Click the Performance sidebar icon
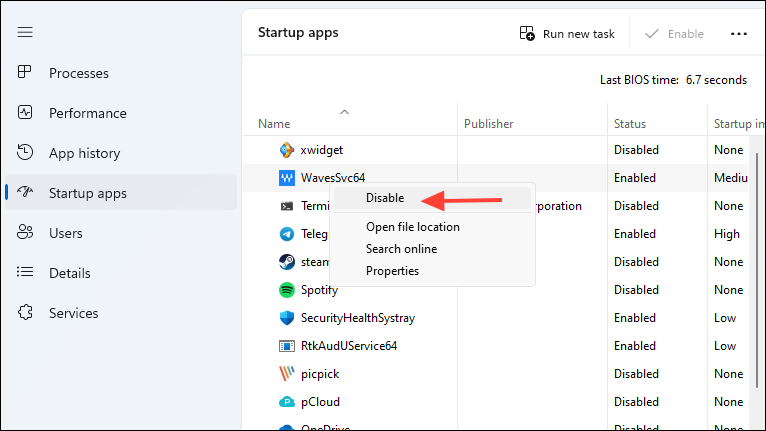 pos(24,112)
